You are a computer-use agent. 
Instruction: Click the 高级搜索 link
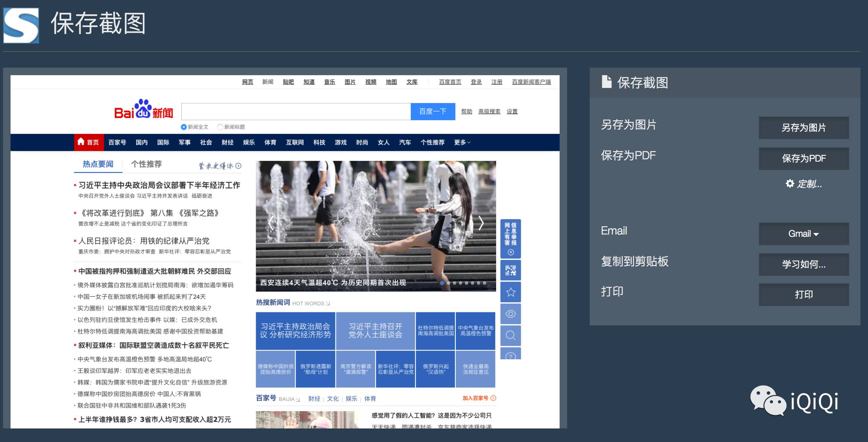coord(489,112)
